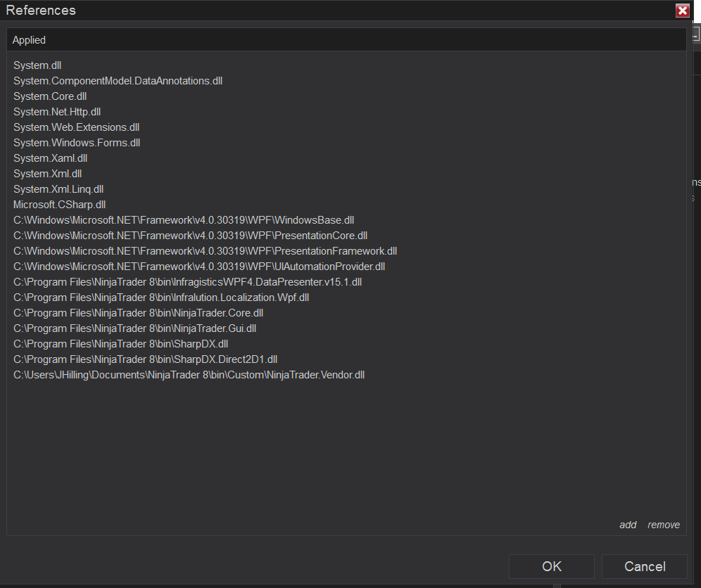Select the System.Core.dll entry
This screenshot has height=588, width=701.
[x=49, y=96]
